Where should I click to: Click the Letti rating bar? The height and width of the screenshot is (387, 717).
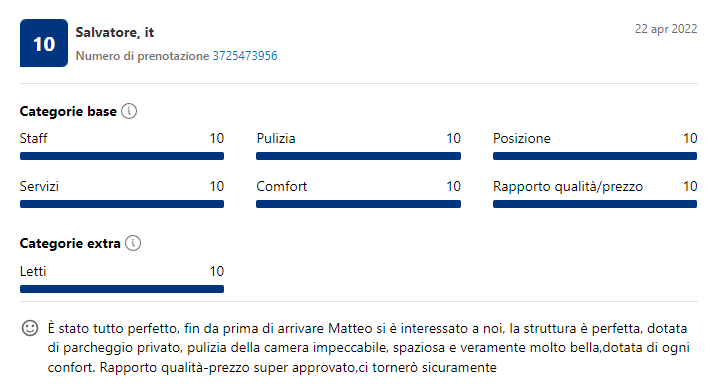[122, 289]
